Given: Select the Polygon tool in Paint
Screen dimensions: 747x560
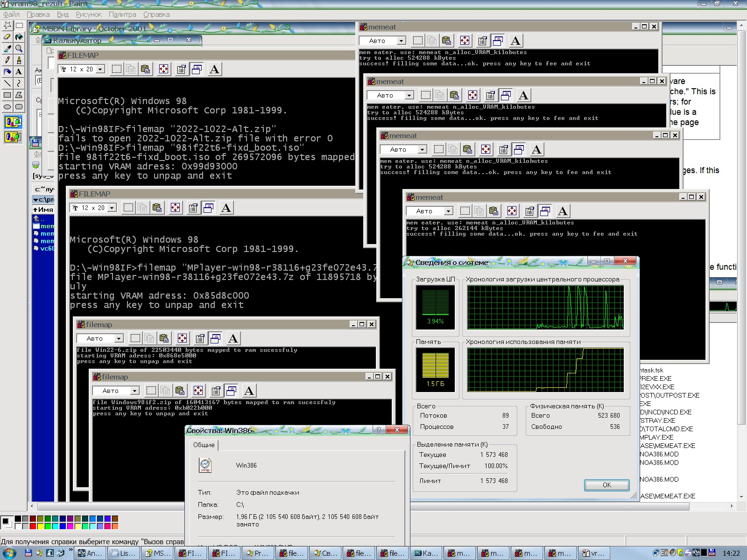Looking at the screenshot, I should pyautogui.click(x=19, y=95).
